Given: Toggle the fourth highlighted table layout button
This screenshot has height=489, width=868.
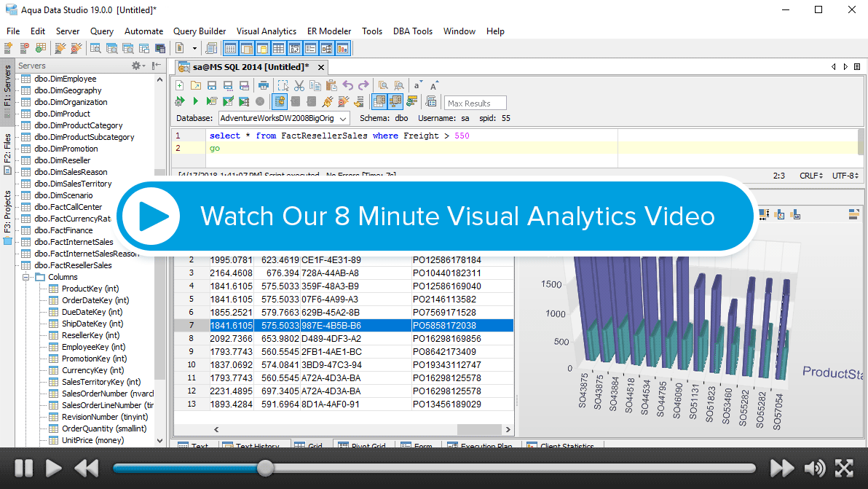Looking at the screenshot, I should coord(278,48).
